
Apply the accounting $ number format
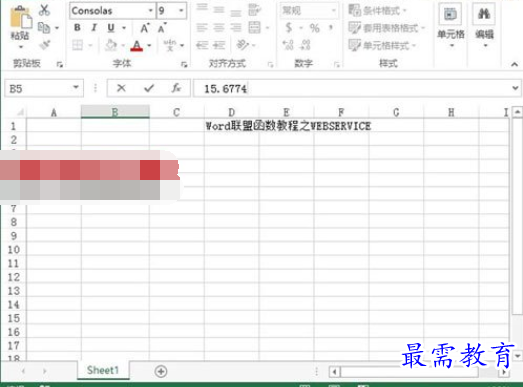coord(289,28)
